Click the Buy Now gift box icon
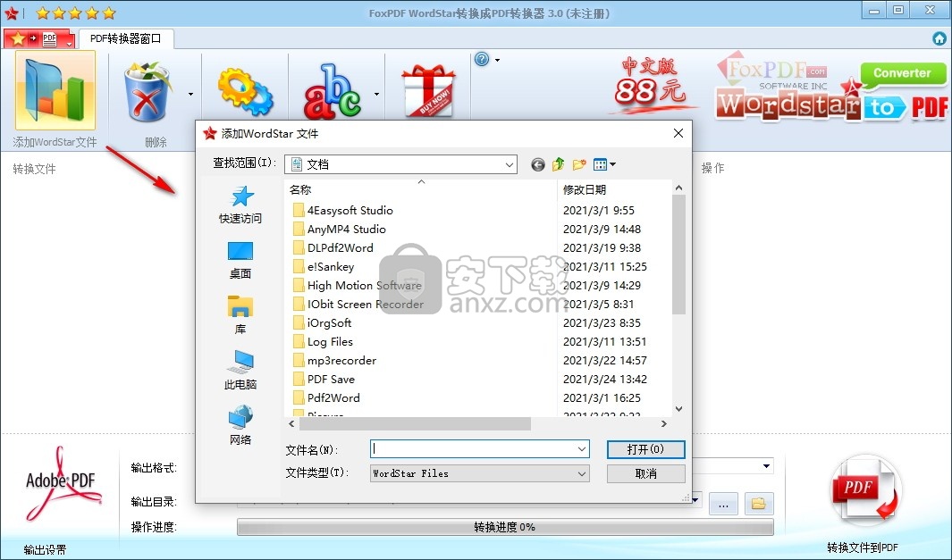The width and height of the screenshot is (952, 560). [x=428, y=91]
